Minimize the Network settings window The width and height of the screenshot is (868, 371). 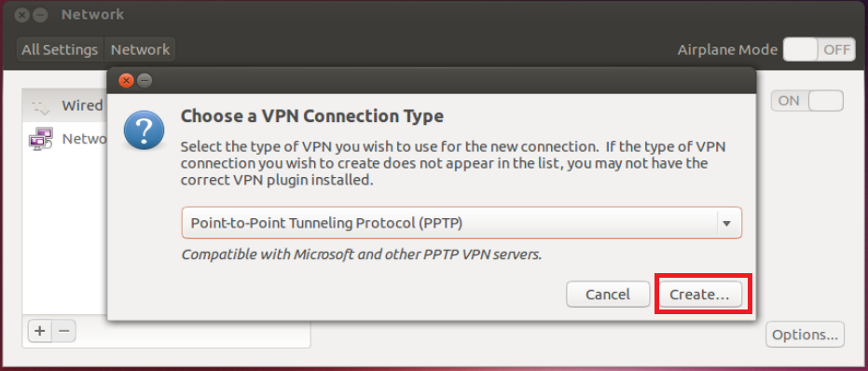pyautogui.click(x=40, y=15)
